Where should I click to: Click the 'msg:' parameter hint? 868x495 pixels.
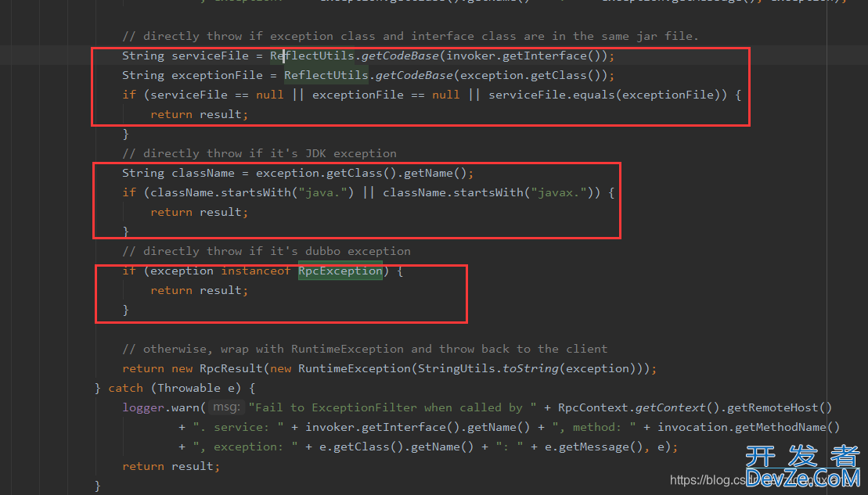(227, 407)
